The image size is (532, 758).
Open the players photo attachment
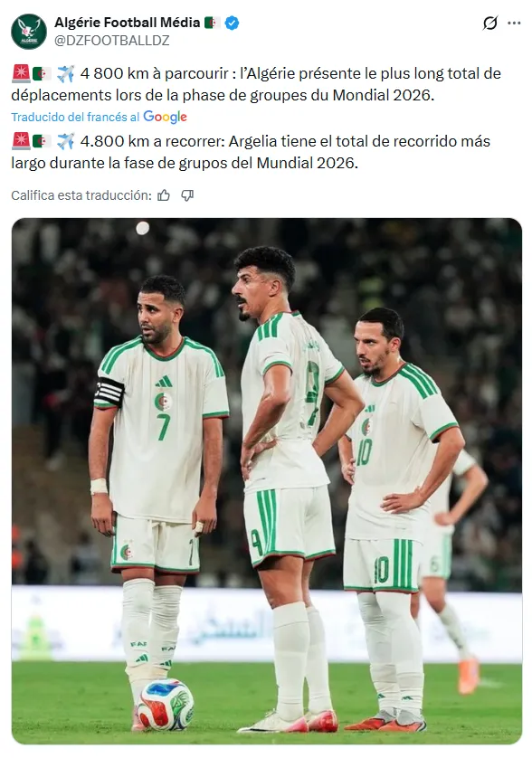(x=267, y=481)
